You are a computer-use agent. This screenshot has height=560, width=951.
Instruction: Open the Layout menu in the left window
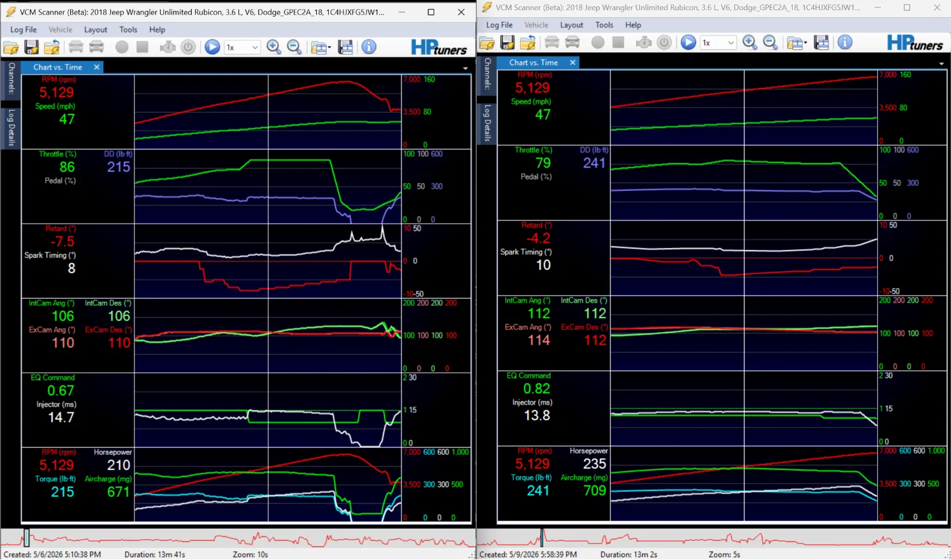[x=96, y=29]
